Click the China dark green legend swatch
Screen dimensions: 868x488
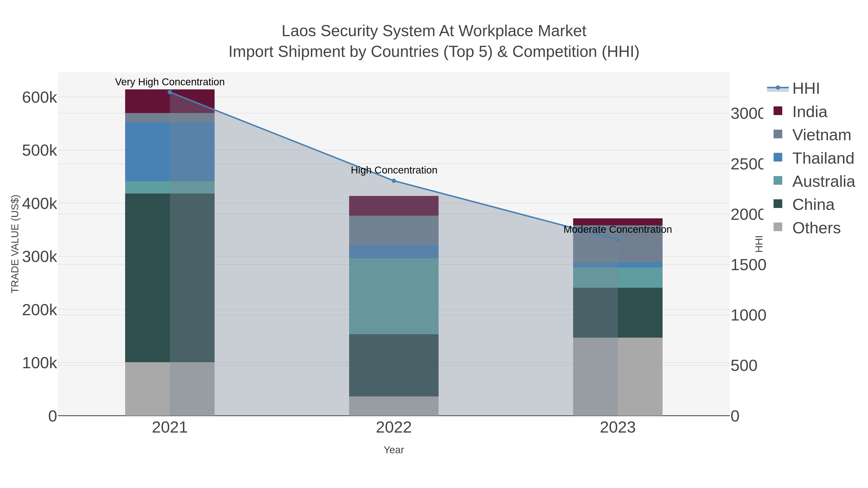[778, 204]
